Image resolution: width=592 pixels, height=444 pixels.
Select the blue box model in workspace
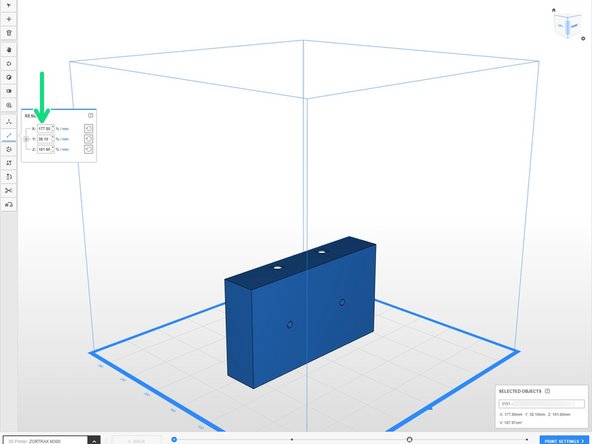[x=300, y=313]
